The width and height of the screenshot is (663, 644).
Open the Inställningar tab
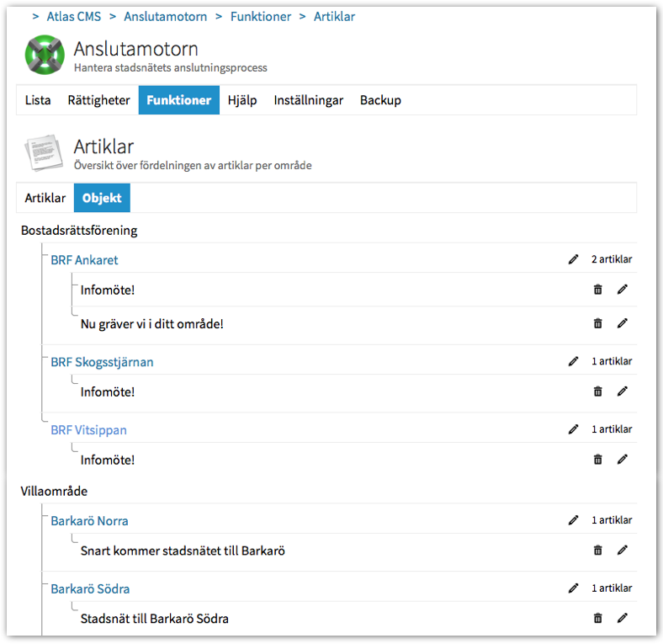pyautogui.click(x=308, y=100)
